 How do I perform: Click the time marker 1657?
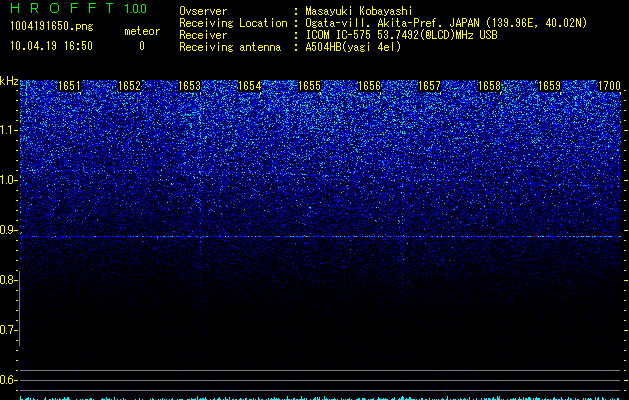(x=429, y=86)
